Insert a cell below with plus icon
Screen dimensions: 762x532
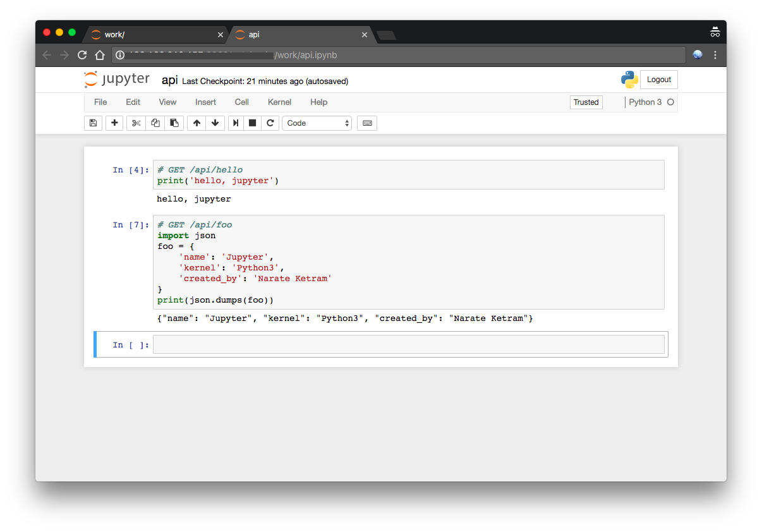click(114, 123)
